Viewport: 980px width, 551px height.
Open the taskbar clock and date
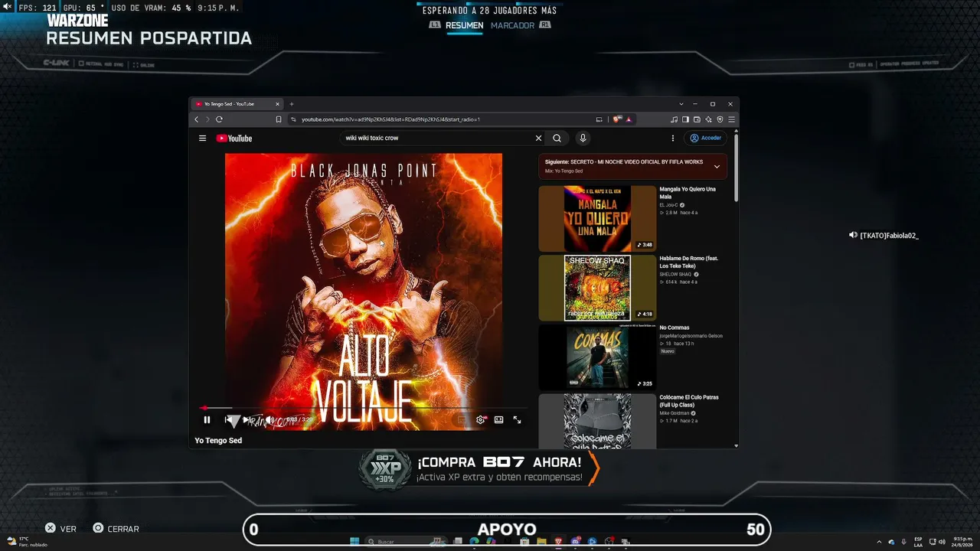click(x=961, y=542)
